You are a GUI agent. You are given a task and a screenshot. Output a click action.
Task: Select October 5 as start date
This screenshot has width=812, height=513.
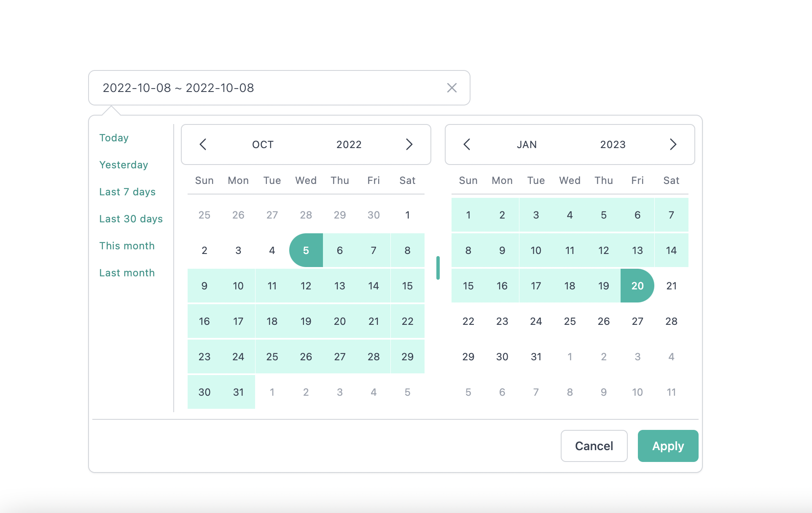(x=306, y=250)
